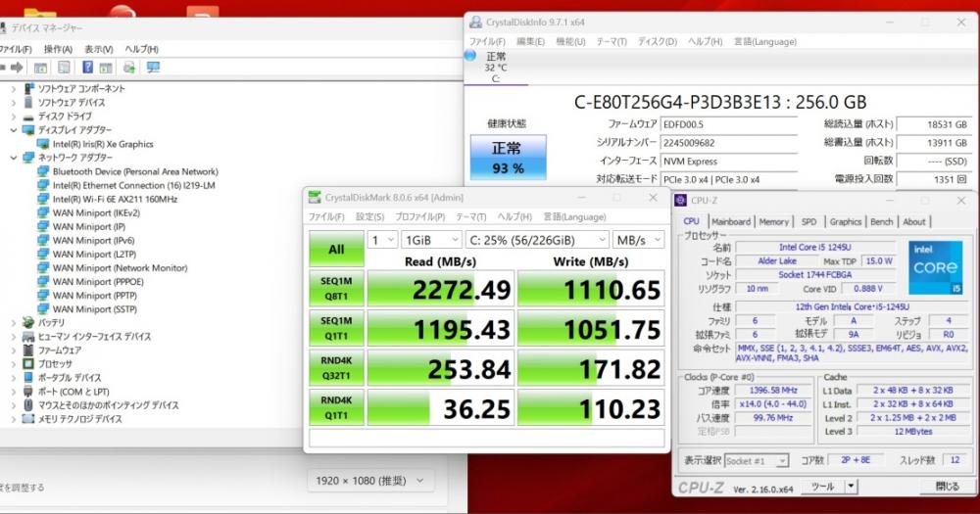This screenshot has width=980, height=514.
Task: Switch to the Memory tab in CPU-Z
Action: coord(774,221)
